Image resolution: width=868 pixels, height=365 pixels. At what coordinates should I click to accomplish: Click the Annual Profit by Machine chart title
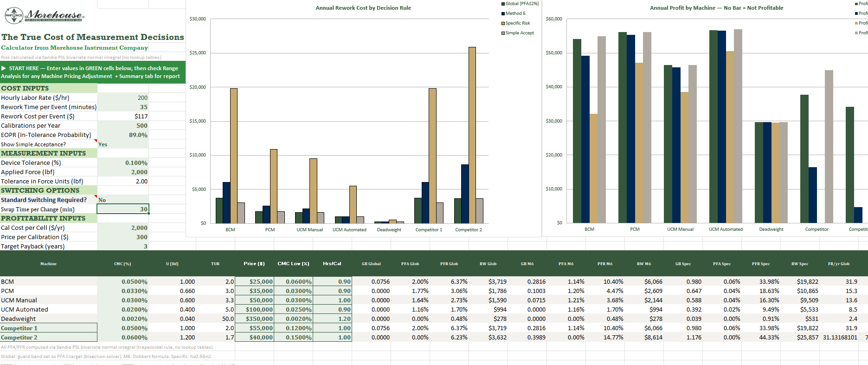coord(716,8)
